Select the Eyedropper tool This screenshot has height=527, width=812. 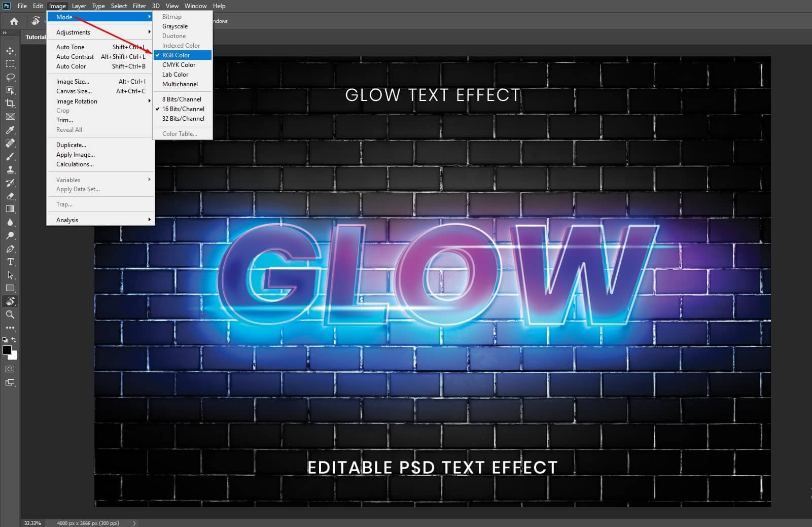[10, 130]
